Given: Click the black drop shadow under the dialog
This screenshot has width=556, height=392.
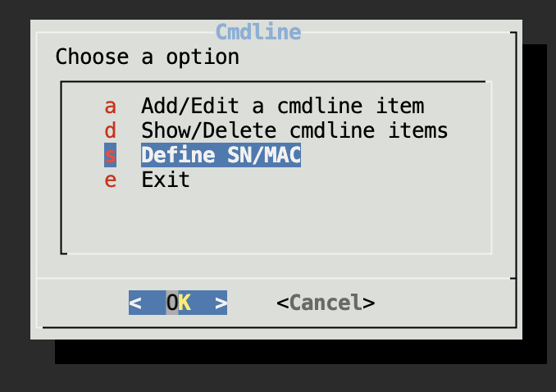Looking at the screenshot, I should [x=295, y=353].
